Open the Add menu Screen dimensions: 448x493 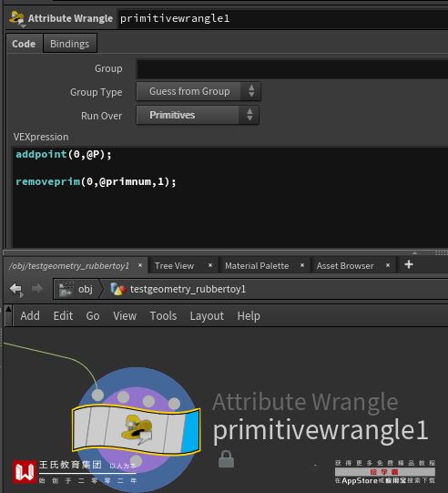point(30,315)
